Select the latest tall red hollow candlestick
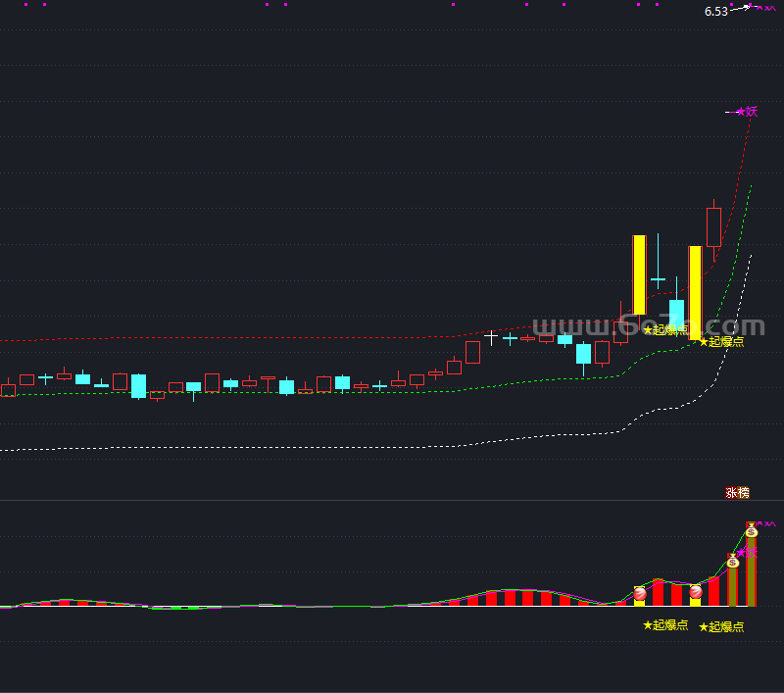 [x=714, y=227]
